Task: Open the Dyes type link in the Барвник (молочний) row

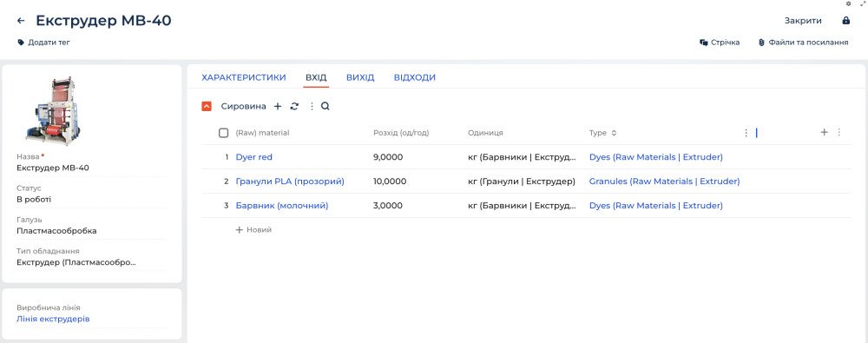Action: 656,206
